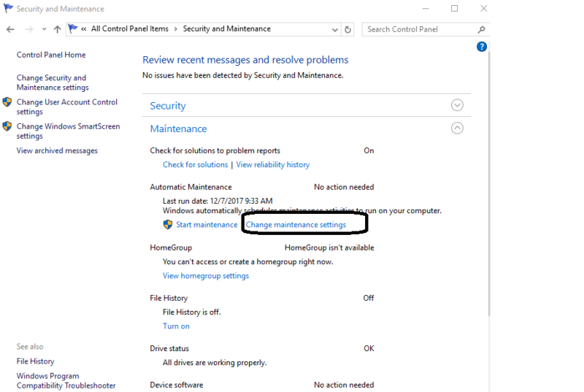584x392 pixels.
Task: Open View reliability history
Action: (x=272, y=165)
